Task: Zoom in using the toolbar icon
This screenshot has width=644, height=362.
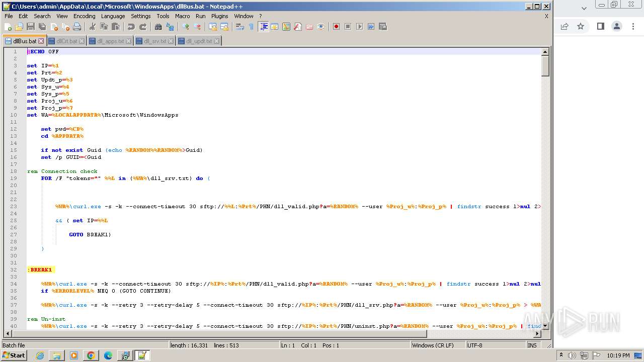Action: click(186, 27)
